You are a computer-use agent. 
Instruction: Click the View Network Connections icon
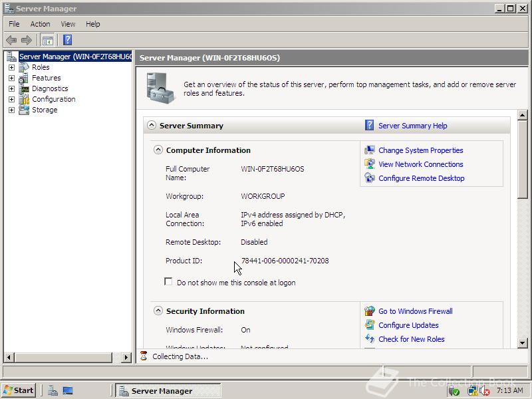(370, 164)
